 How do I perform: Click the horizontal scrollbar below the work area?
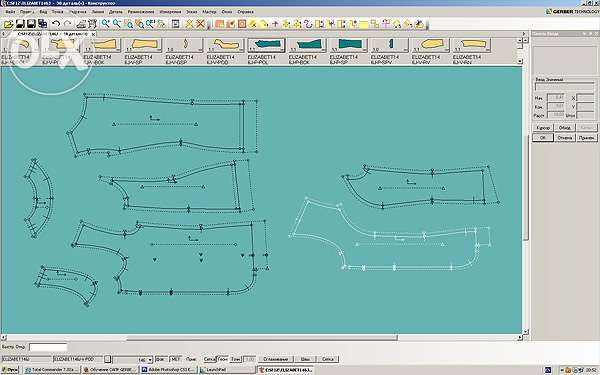click(262, 338)
